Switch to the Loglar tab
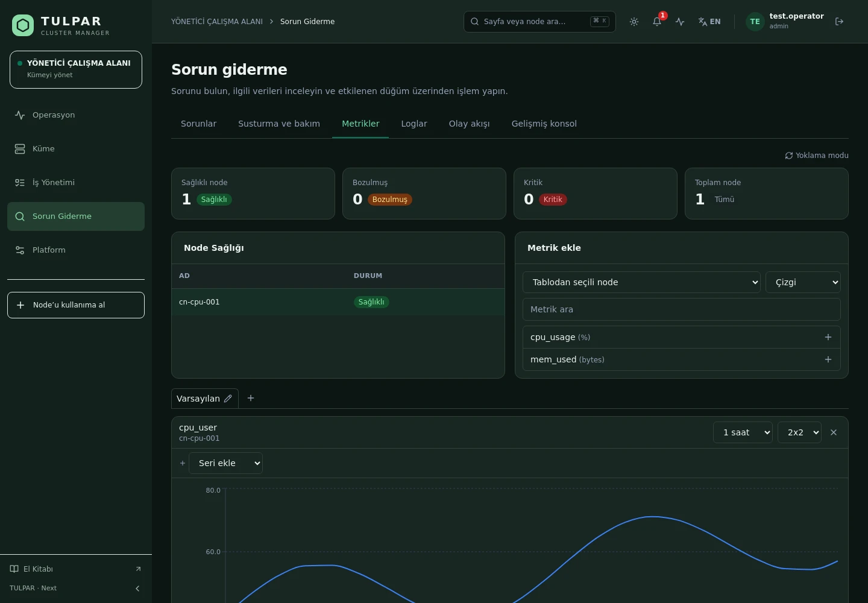Viewport: 868px width, 603px height. pyautogui.click(x=414, y=124)
